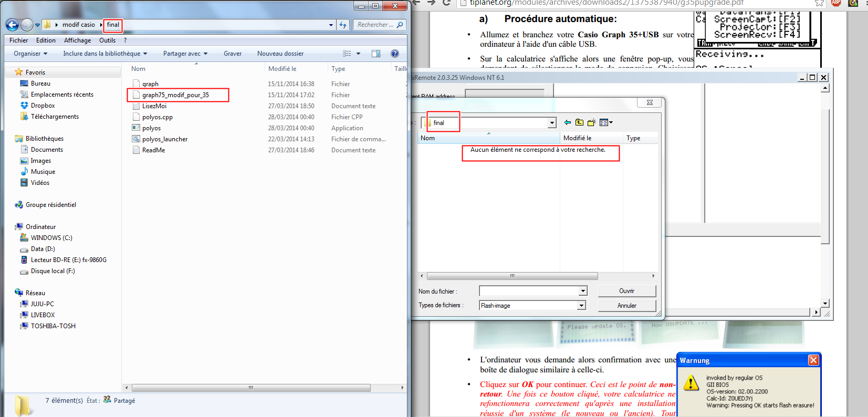This screenshot has height=417, width=868.
Task: Open Explorer help via the question mark icon
Action: 395,54
